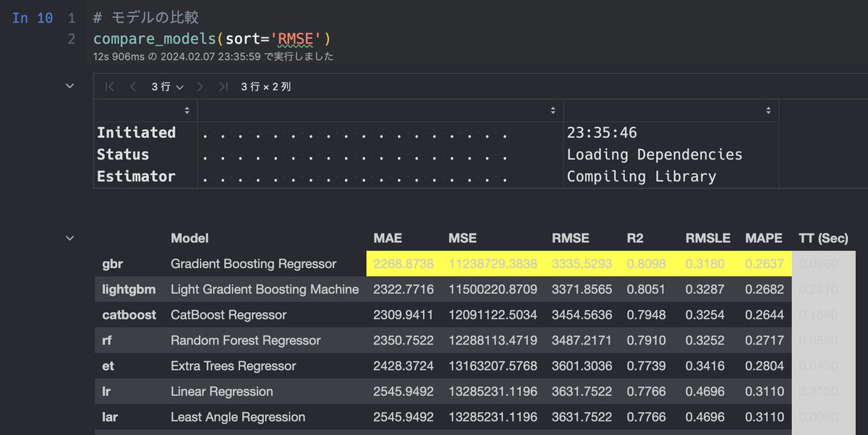Sort by the column above 23:35:46

pos(769,111)
